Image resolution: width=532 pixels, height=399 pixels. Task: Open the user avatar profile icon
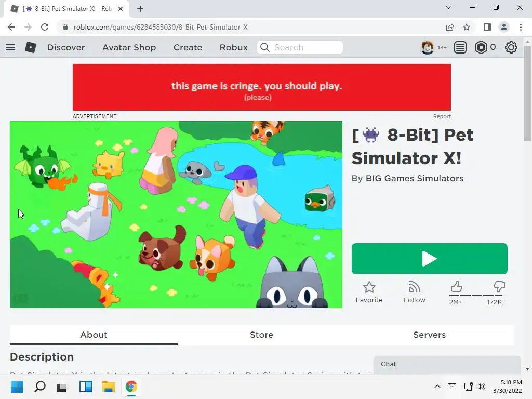coord(427,47)
